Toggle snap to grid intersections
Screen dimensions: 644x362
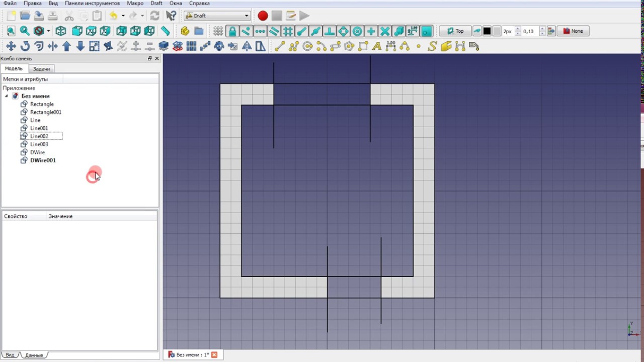point(288,31)
